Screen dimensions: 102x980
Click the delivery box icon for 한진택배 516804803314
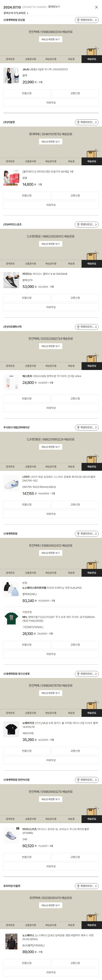(91, 52)
